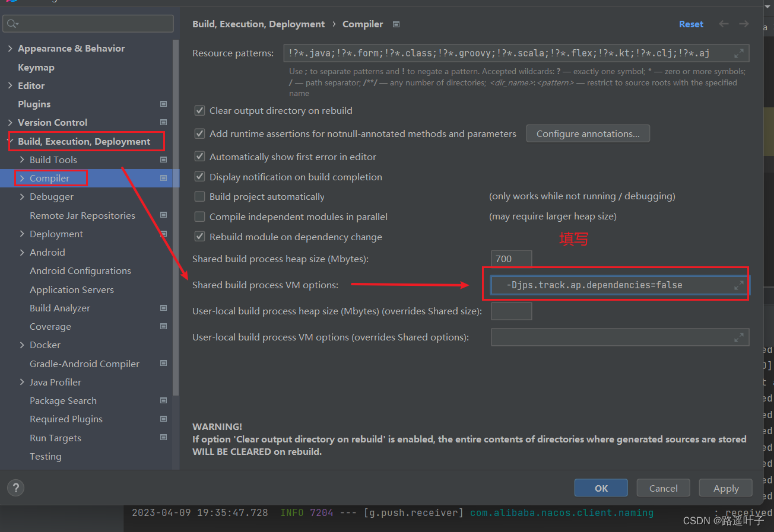Viewport: 774px width, 532px height.
Task: Toggle Compile independent modules in parallel
Action: tap(199, 216)
